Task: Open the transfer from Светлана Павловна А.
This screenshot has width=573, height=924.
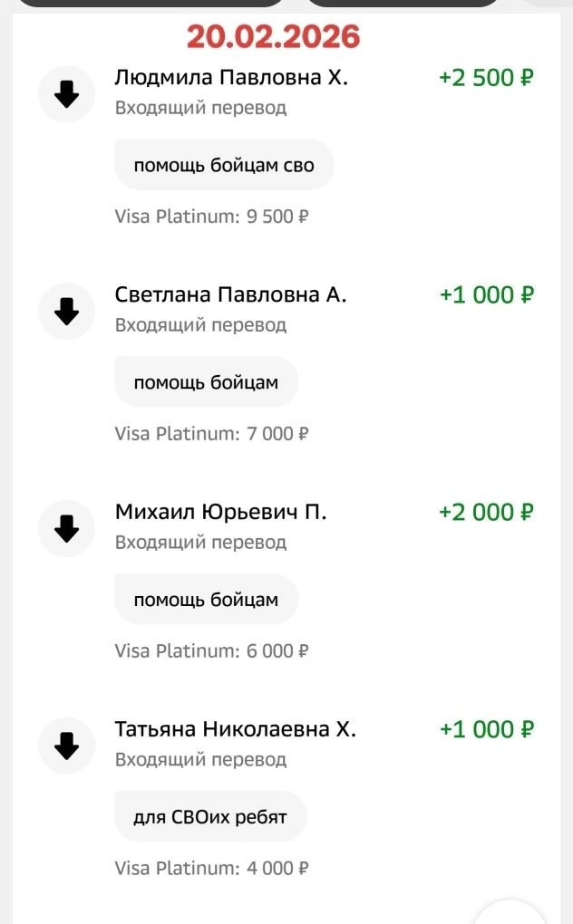Action: (230, 295)
